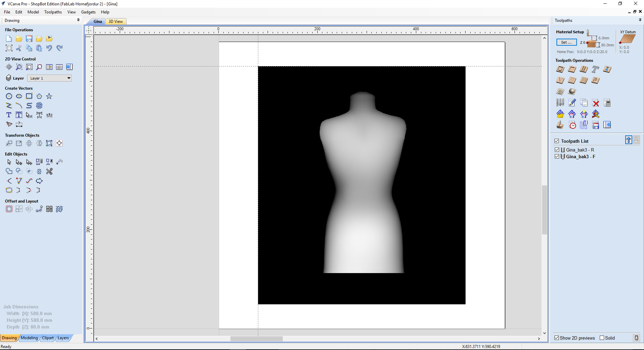
Task: Click the Save file disk icon
Action: 29,39
